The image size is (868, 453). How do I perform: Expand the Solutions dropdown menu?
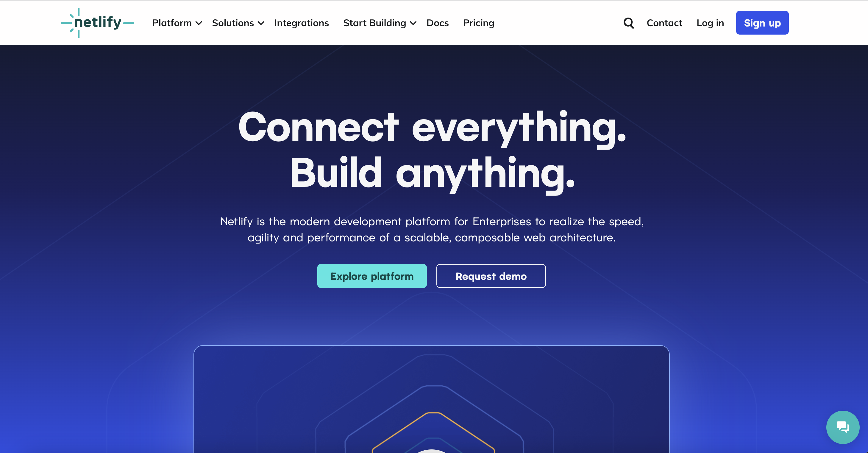(x=237, y=23)
